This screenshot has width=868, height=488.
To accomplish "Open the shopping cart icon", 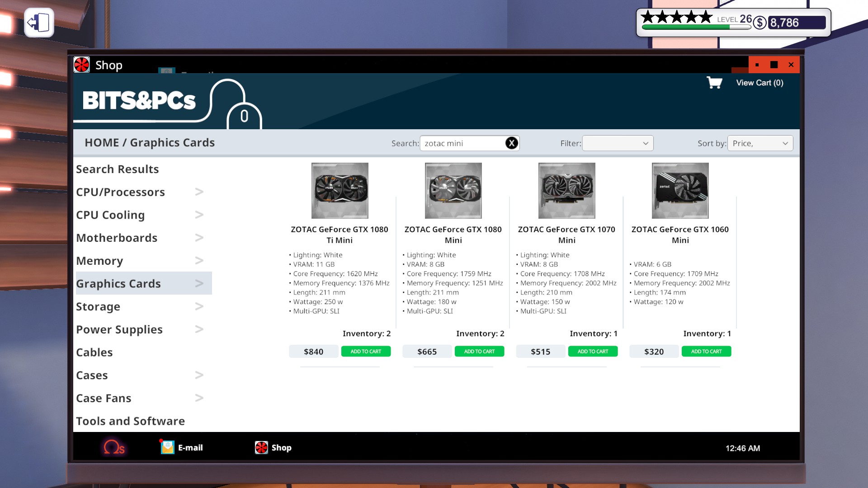I will pos(714,83).
